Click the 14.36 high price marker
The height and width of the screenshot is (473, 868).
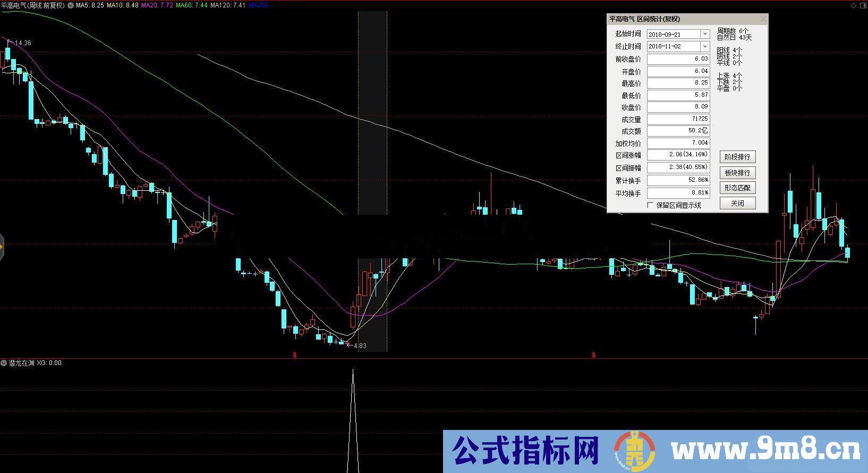point(23,43)
